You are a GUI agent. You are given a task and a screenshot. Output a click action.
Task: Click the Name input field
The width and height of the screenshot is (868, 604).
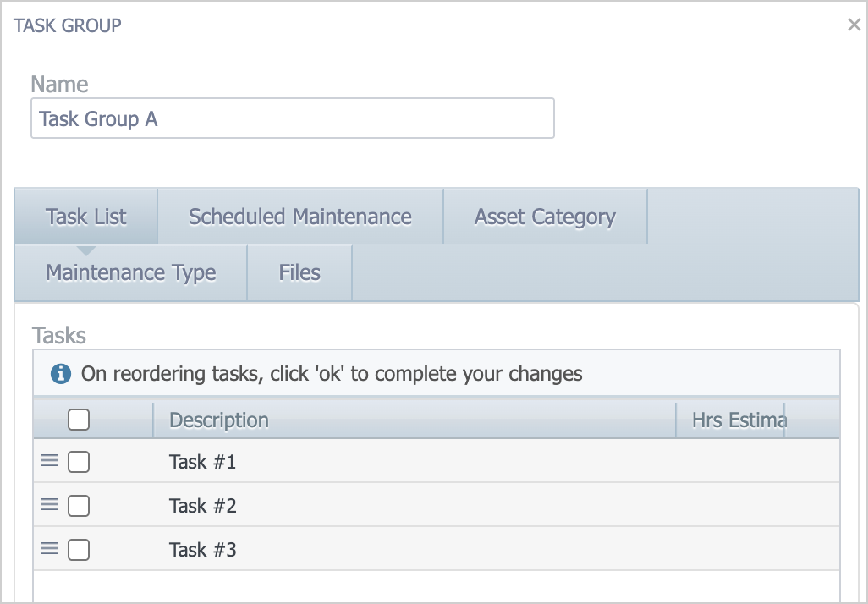[292, 118]
